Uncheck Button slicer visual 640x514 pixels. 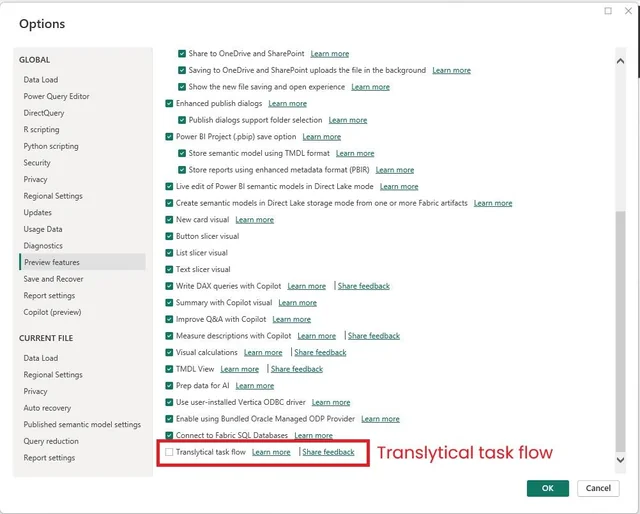(x=169, y=236)
